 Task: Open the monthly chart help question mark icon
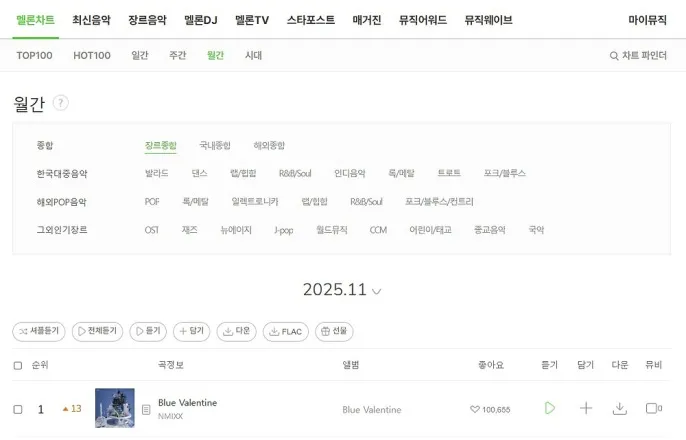click(60, 103)
